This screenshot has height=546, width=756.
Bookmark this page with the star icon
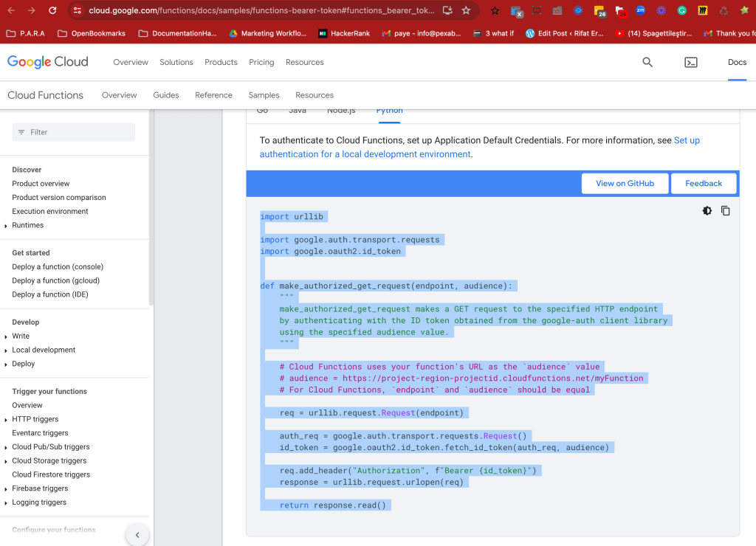point(466,10)
